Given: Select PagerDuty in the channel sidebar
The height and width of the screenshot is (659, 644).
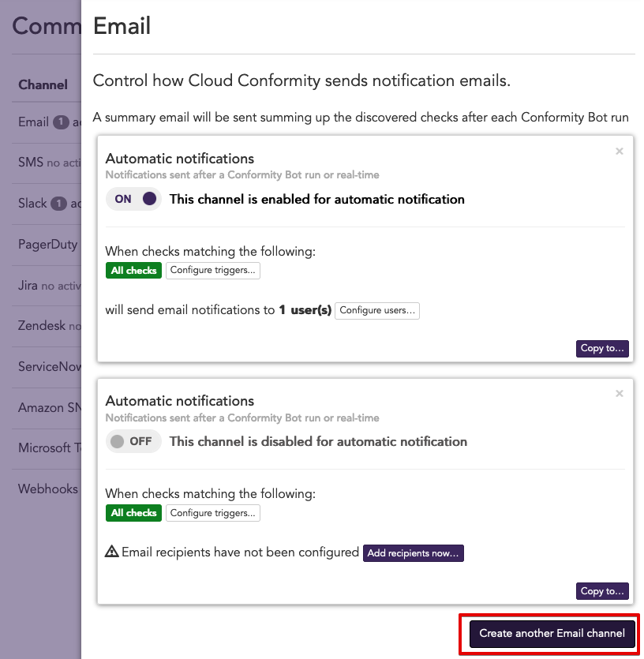Looking at the screenshot, I should [x=47, y=245].
